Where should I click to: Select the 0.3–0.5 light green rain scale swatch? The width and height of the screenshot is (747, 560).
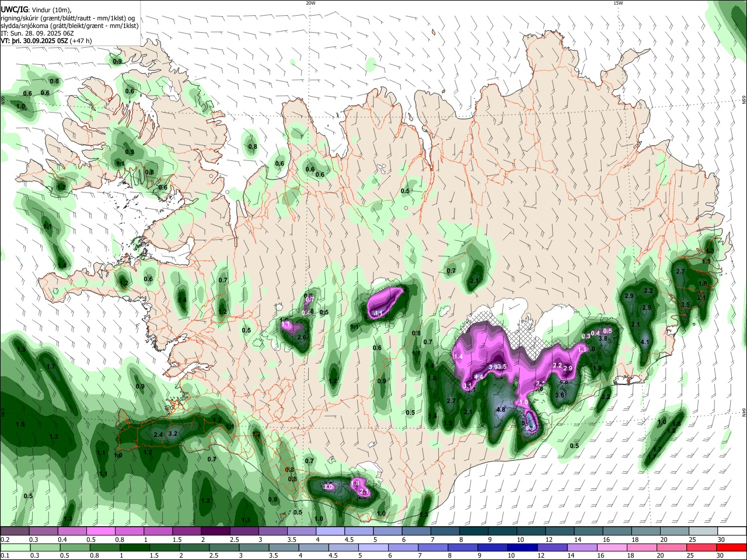[44, 547]
